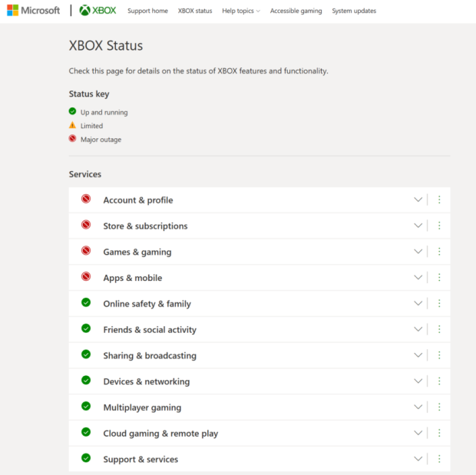
Task: Click green check beside Online safety & family
Action: tap(86, 302)
